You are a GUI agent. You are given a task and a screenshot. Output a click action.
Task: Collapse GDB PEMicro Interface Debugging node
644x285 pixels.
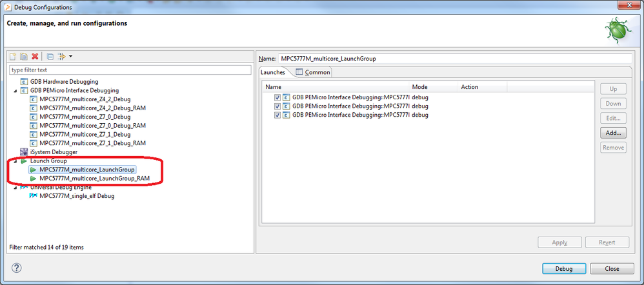click(15, 91)
